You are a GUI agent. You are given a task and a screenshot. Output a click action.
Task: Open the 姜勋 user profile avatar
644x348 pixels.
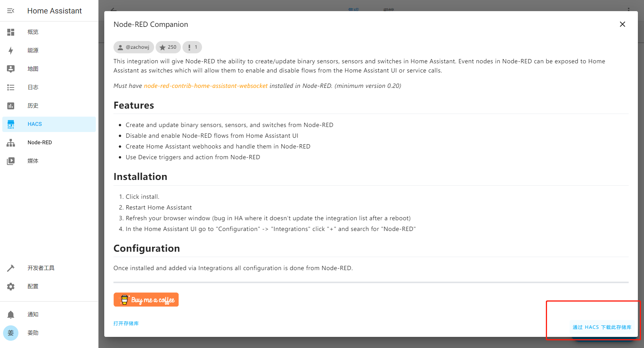tap(11, 333)
